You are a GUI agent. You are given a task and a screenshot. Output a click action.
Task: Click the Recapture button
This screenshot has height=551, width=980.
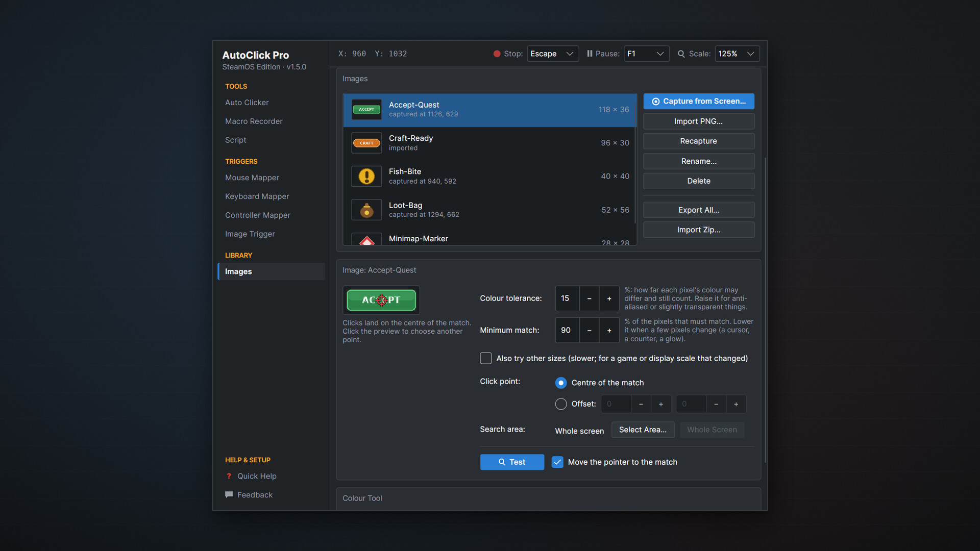click(699, 141)
